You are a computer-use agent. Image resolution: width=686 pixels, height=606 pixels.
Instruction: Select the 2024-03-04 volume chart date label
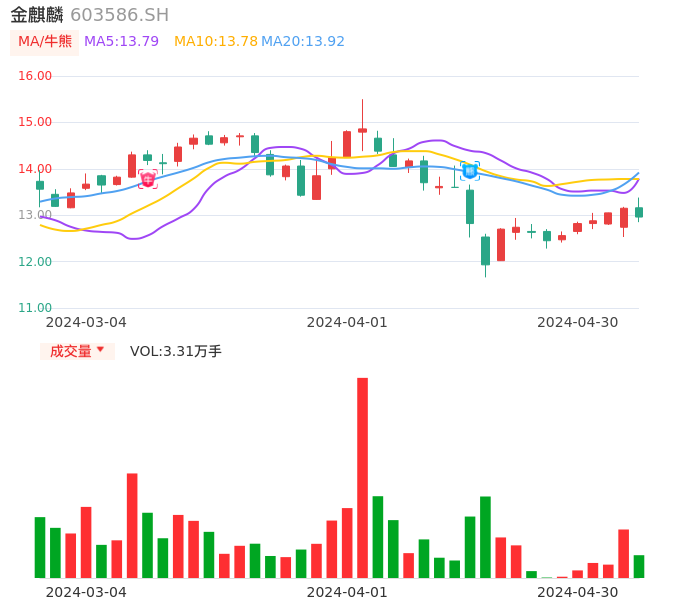86,592
